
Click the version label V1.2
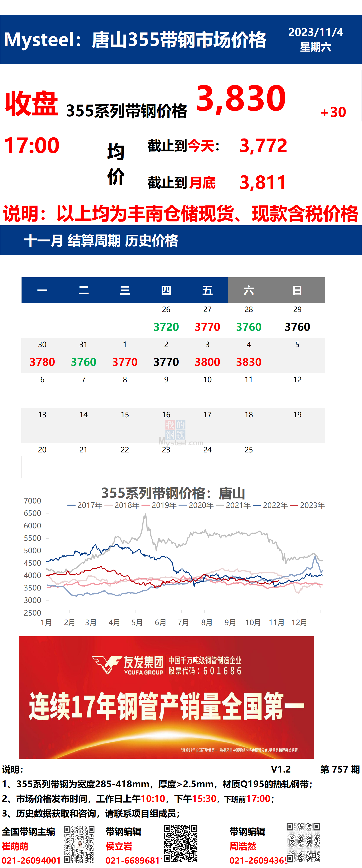point(281,769)
